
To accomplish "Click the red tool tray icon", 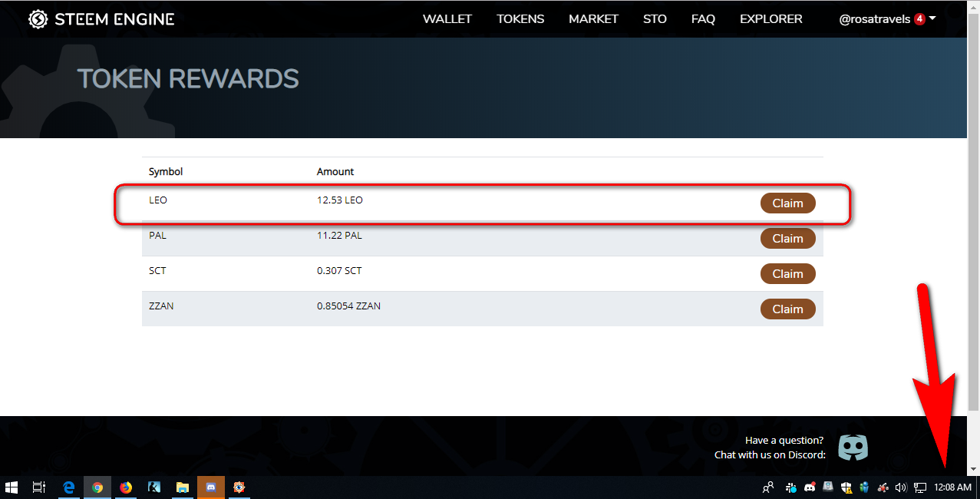I will [x=883, y=487].
